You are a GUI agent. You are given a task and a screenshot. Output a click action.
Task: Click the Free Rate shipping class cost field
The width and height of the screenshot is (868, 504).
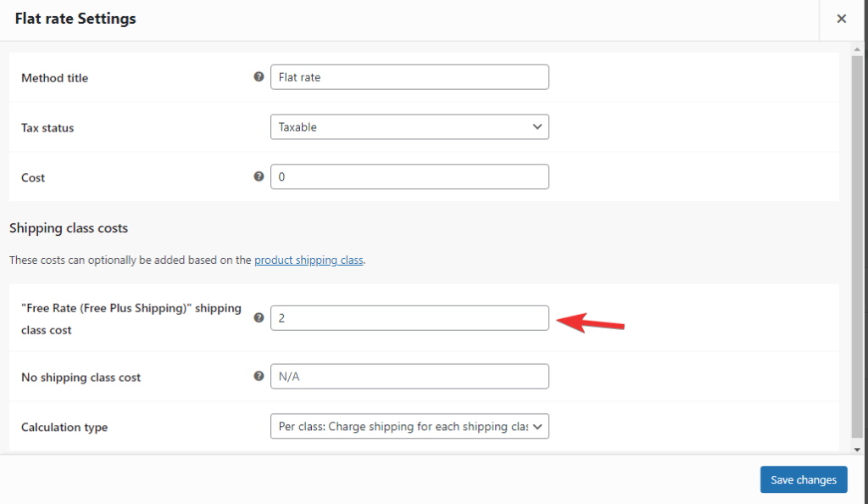pyautogui.click(x=409, y=318)
